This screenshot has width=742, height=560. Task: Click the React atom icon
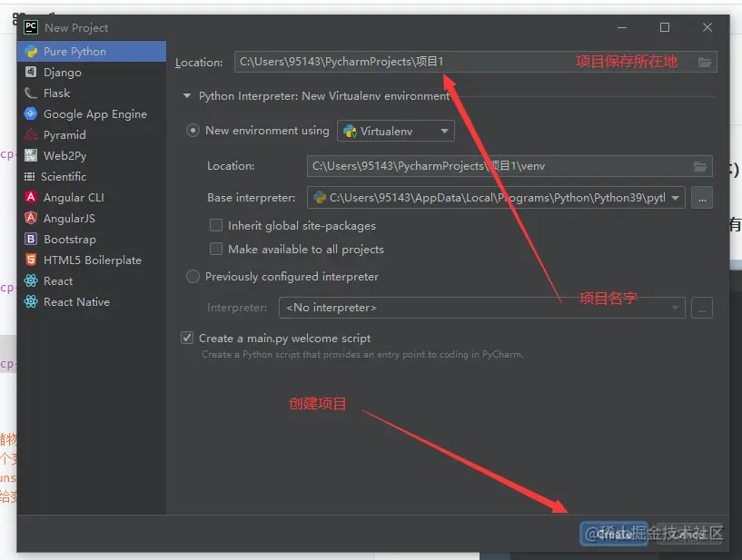31,280
